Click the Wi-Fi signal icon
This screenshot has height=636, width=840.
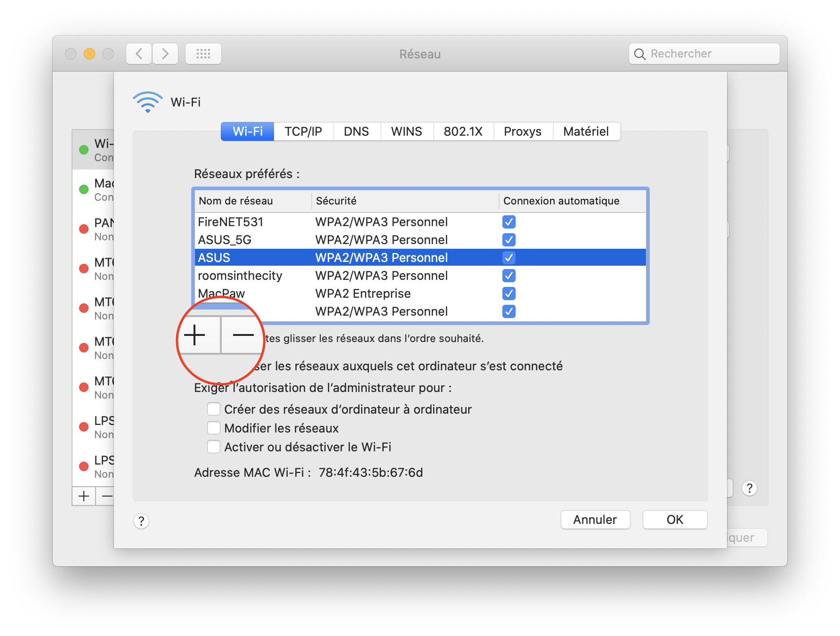(147, 101)
